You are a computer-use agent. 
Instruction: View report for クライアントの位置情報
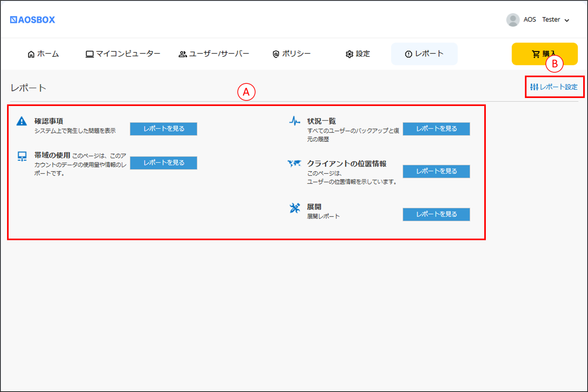pos(437,171)
